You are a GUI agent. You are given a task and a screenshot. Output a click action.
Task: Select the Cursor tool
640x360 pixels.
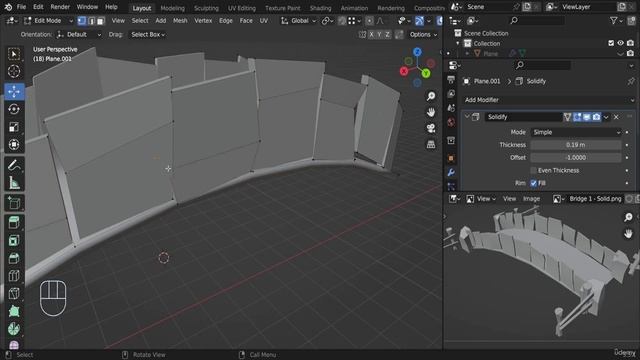pyautogui.click(x=14, y=71)
